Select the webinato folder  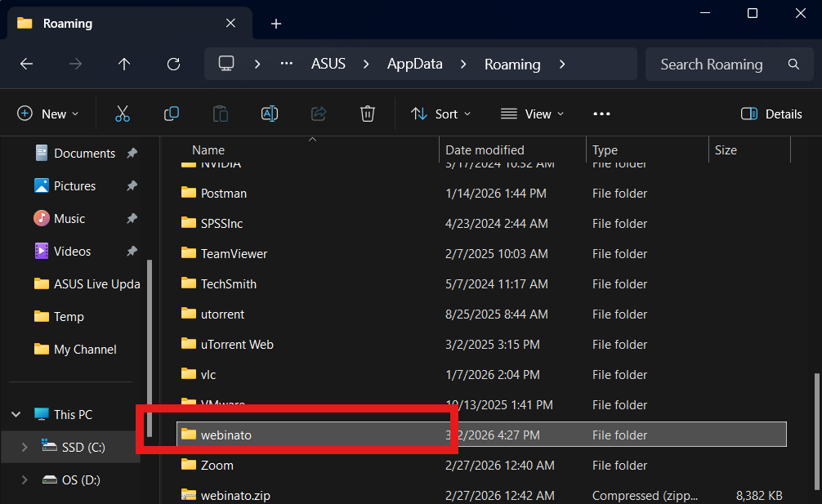[481, 435]
